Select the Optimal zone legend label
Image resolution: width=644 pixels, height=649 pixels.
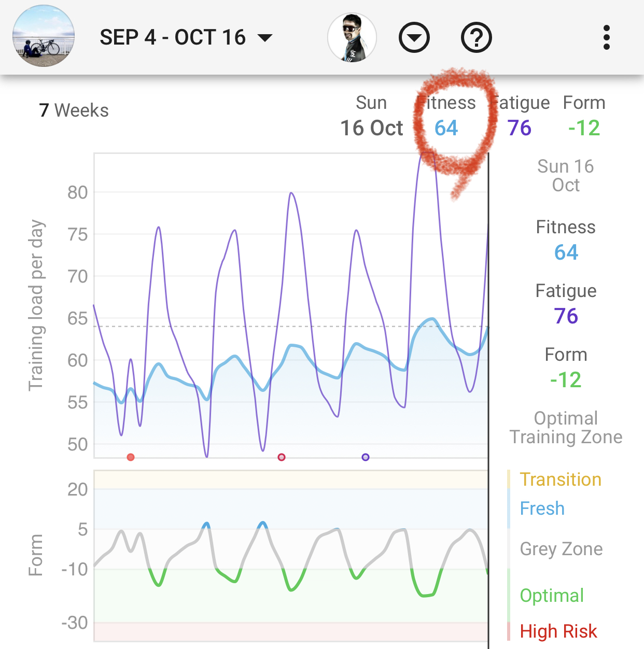coord(552,596)
